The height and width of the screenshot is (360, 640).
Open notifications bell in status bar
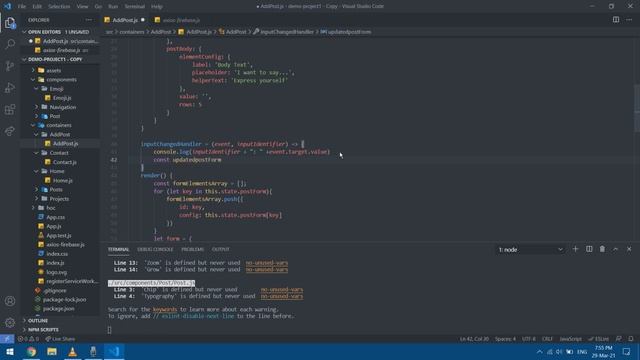point(631,339)
